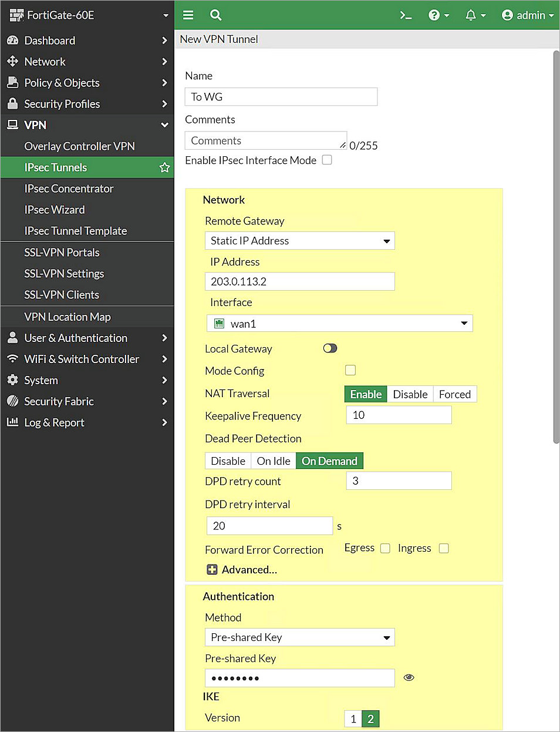Set NAT Traversal to Forced
This screenshot has width=560, height=732.
coord(454,394)
